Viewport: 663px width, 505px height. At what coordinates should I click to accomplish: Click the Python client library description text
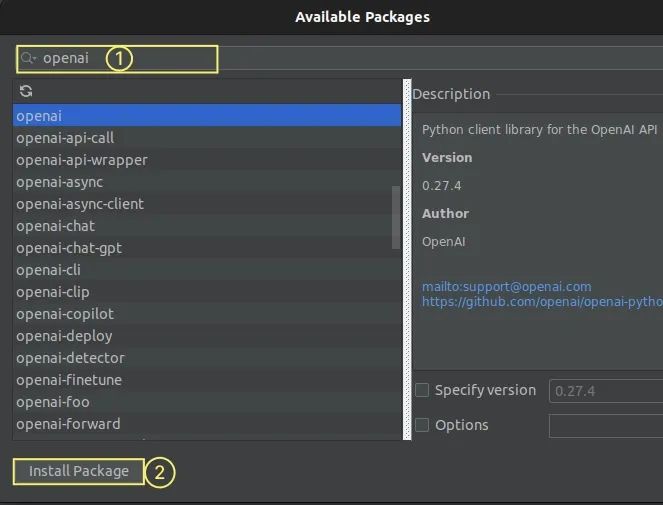pyautogui.click(x=540, y=129)
